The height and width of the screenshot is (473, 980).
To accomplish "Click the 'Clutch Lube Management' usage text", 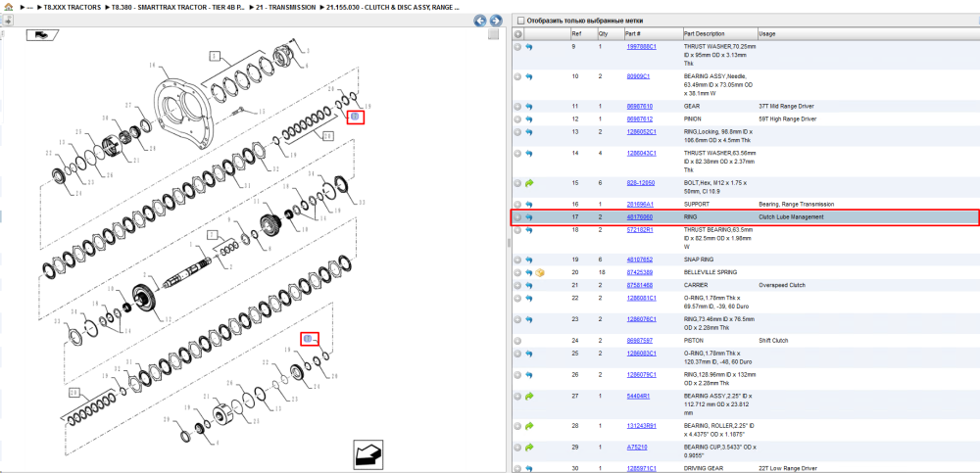I will (791, 216).
